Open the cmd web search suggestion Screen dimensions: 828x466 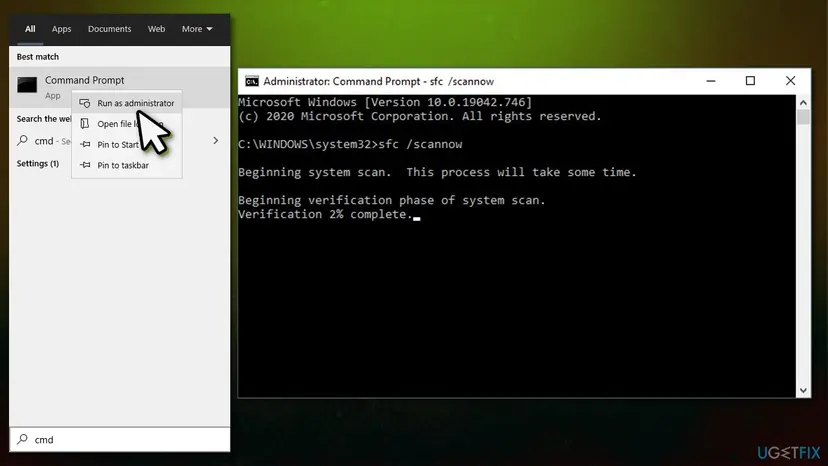pyautogui.click(x=120, y=141)
